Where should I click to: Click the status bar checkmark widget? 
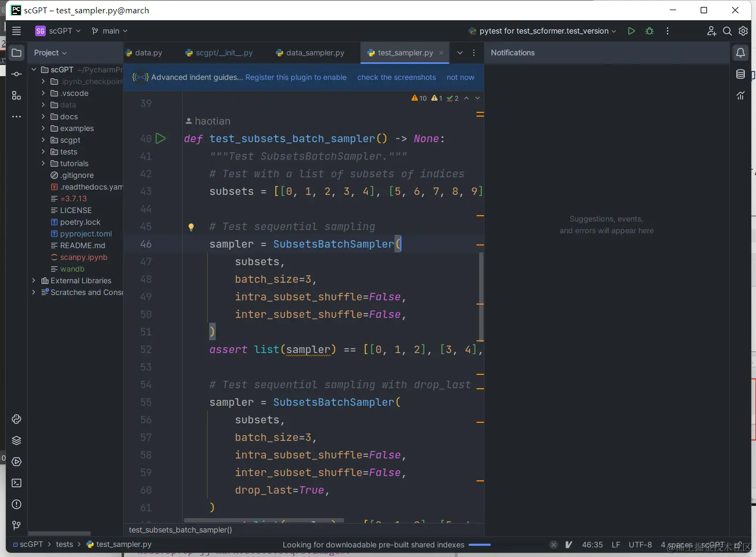click(x=569, y=545)
